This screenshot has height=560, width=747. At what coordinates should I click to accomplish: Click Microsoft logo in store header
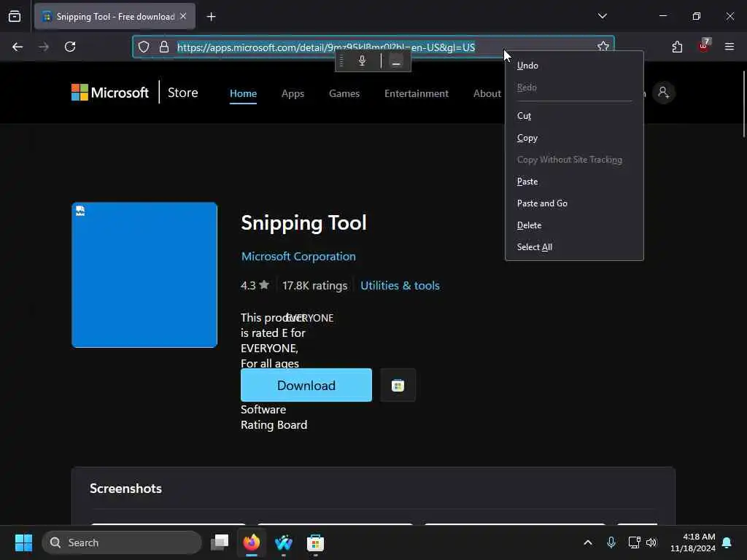click(x=110, y=93)
